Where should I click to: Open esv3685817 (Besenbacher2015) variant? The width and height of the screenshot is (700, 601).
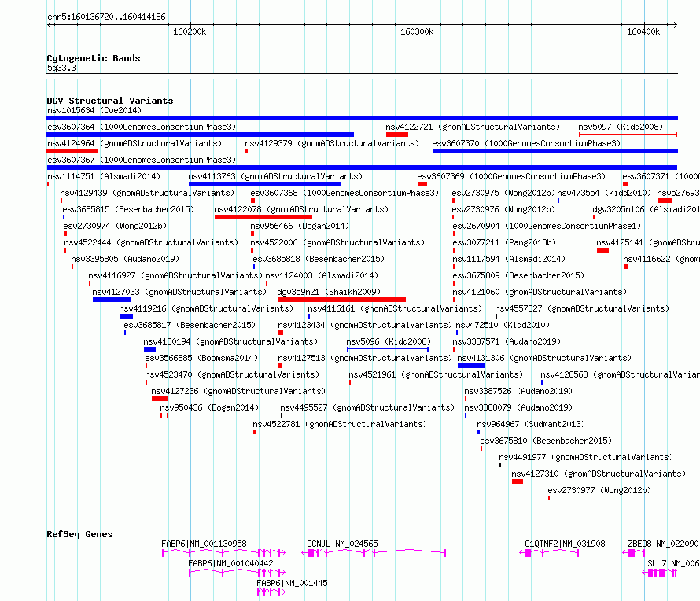coord(190,325)
